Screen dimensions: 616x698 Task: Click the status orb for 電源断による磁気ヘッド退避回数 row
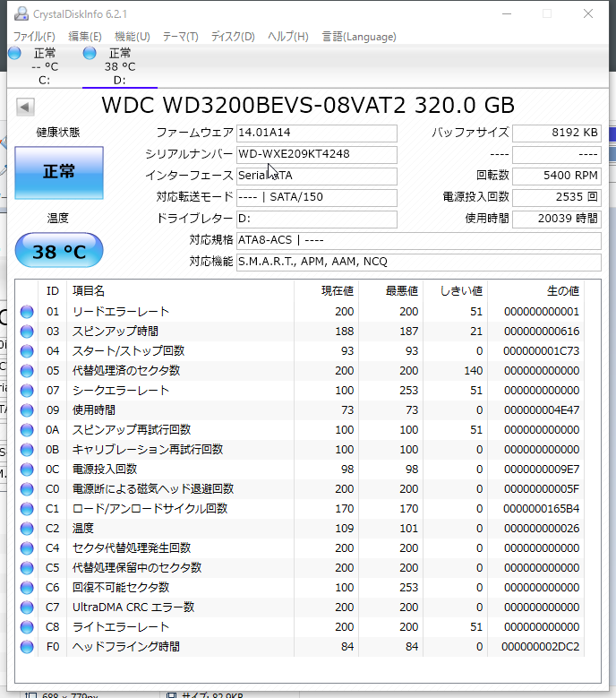tap(27, 489)
